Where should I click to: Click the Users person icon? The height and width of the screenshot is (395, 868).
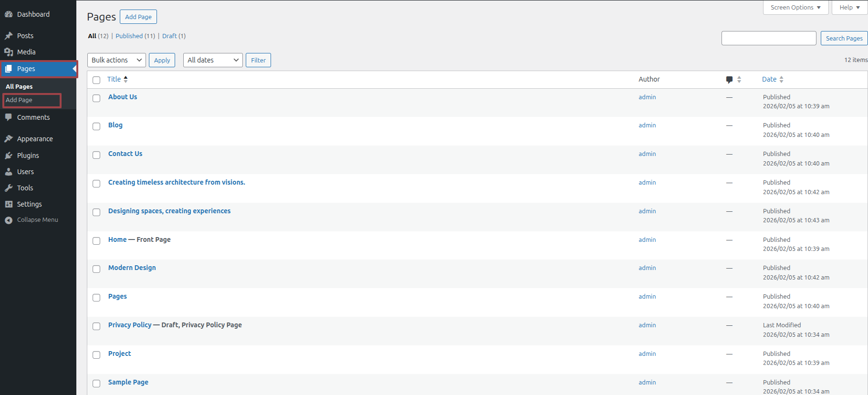point(9,172)
